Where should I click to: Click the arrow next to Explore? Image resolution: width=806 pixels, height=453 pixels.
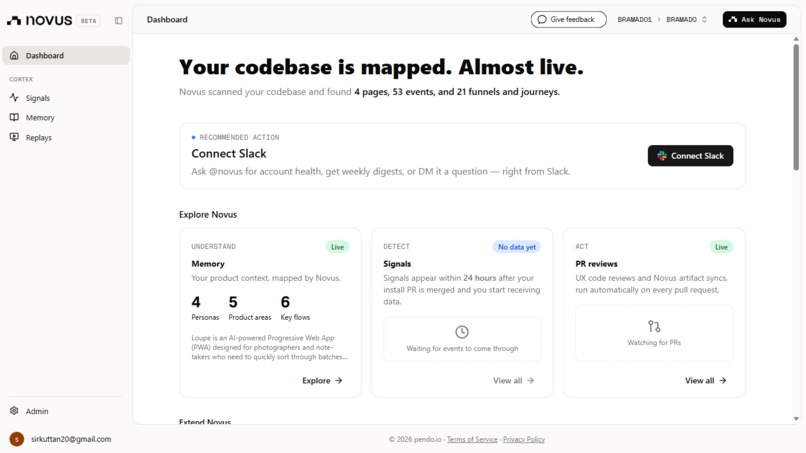(x=339, y=380)
